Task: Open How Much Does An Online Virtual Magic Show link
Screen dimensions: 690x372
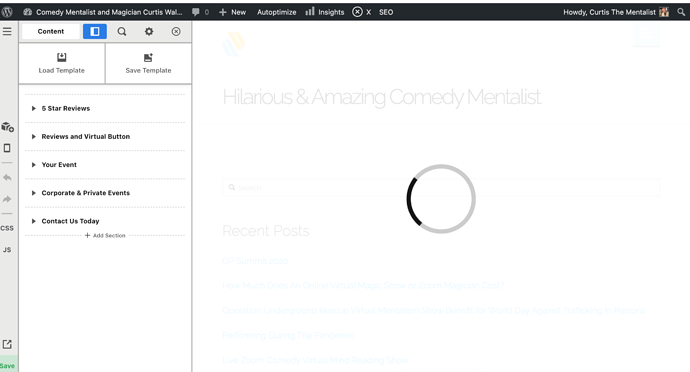Action: point(363,285)
